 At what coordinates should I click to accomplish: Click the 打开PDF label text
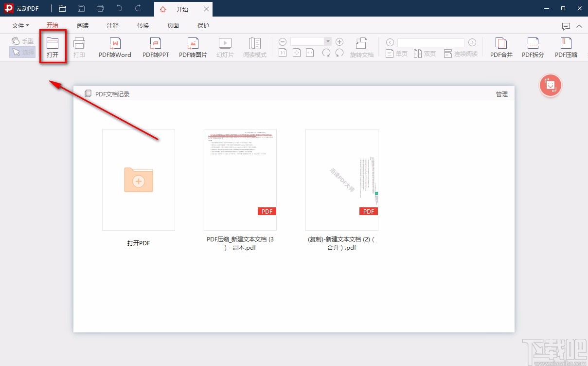pos(139,243)
